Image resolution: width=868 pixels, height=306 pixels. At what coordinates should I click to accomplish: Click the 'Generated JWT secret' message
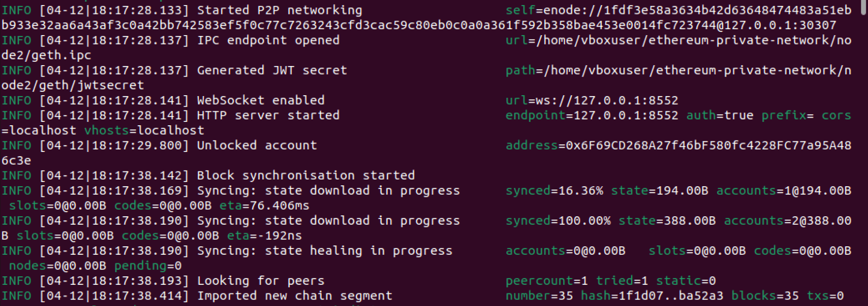[272, 70]
